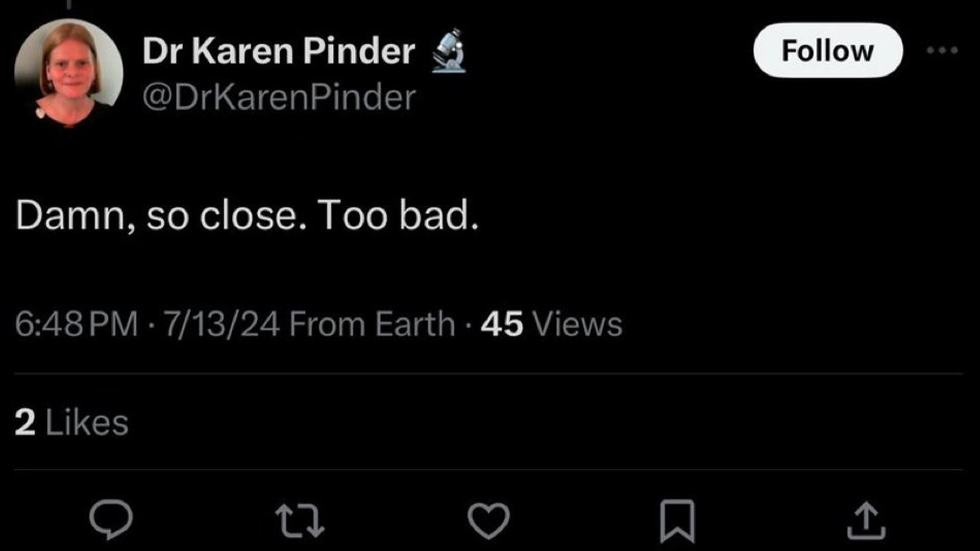Bookmark this tweet
Screen dimensions: 980x551
677,521
